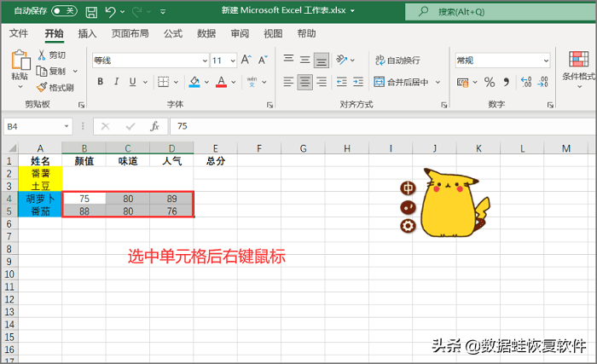Select column header E
The image size is (597, 364).
[216, 148]
